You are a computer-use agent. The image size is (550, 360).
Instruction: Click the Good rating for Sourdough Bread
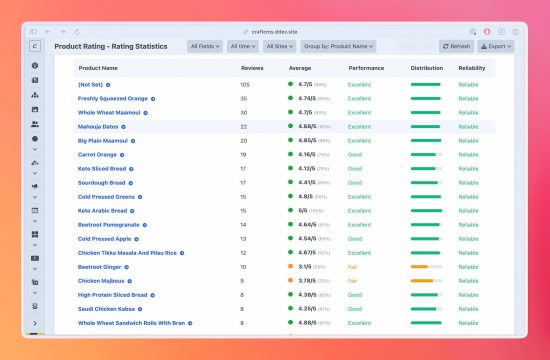[355, 183]
